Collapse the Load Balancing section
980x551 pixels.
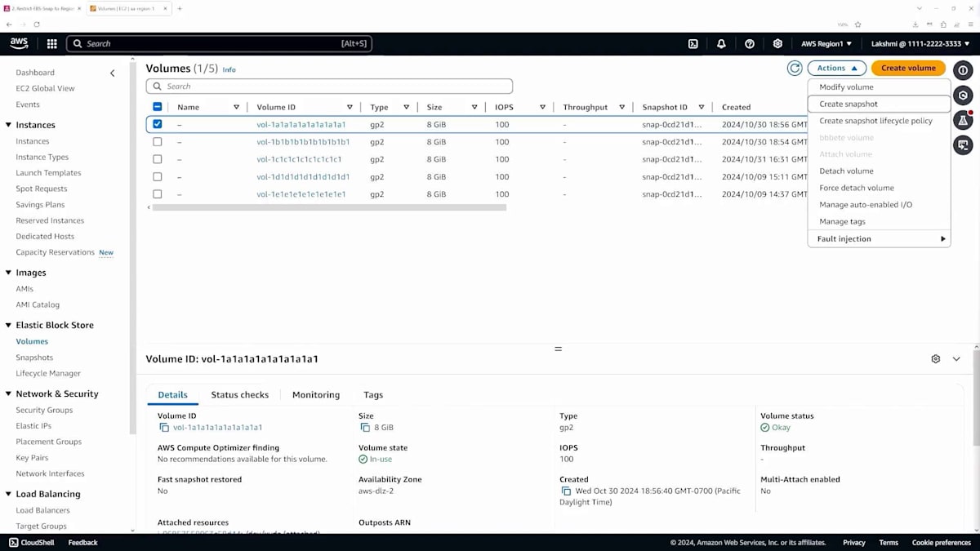(9, 494)
